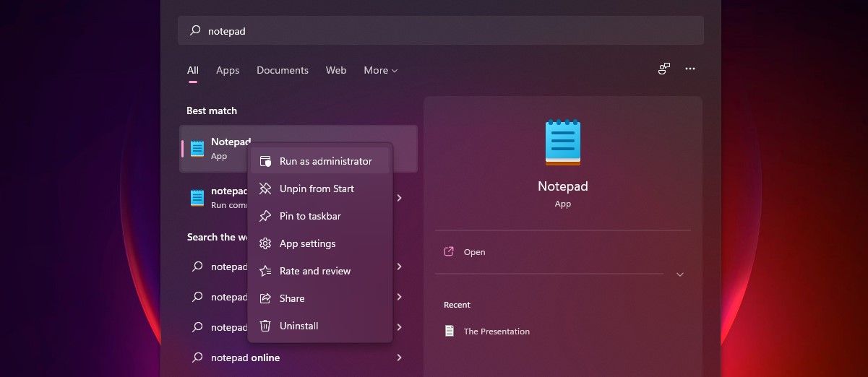The image size is (868, 377).
Task: Switch to the All tab
Action: [x=193, y=70]
